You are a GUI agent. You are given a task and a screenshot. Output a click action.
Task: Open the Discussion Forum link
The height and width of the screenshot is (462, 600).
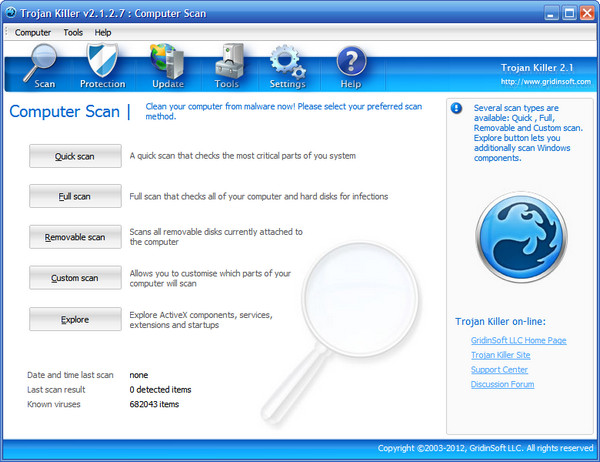502,384
